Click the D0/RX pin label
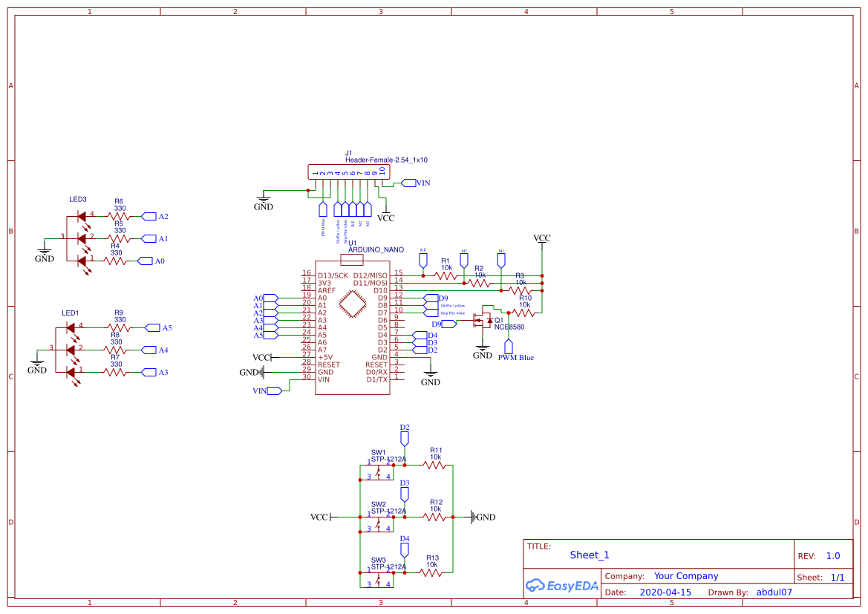 click(x=376, y=372)
